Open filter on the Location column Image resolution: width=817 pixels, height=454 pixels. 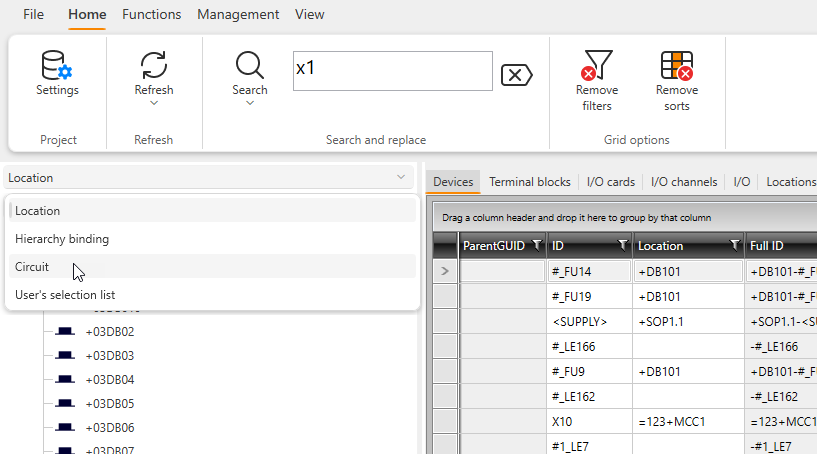click(735, 245)
